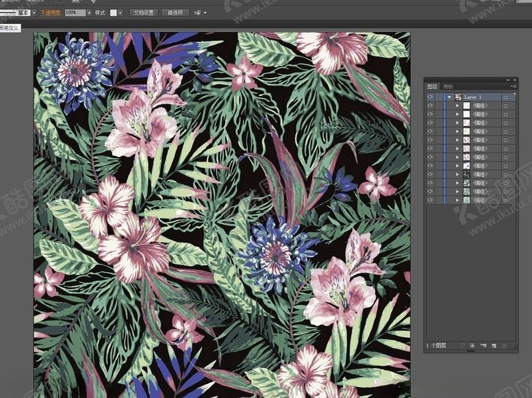
Task: Toggle visibility of the last <编组> row
Action: click(x=430, y=200)
